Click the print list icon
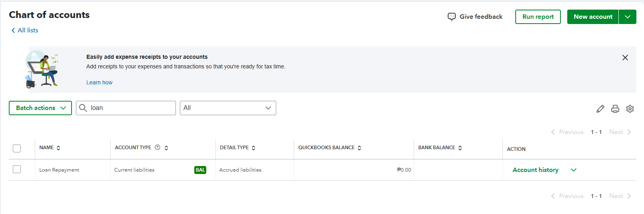 (615, 109)
